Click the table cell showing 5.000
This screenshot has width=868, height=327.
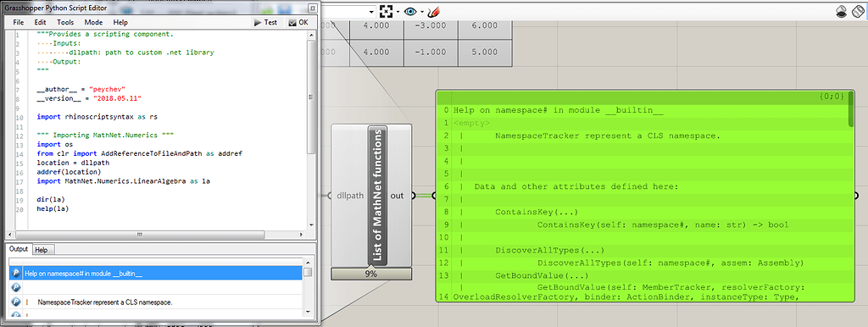point(485,52)
